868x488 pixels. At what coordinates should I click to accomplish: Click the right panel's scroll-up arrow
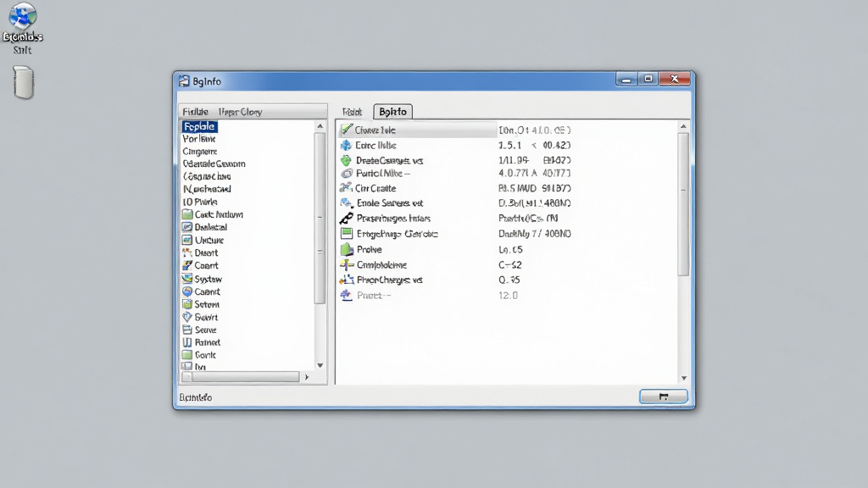pyautogui.click(x=684, y=126)
